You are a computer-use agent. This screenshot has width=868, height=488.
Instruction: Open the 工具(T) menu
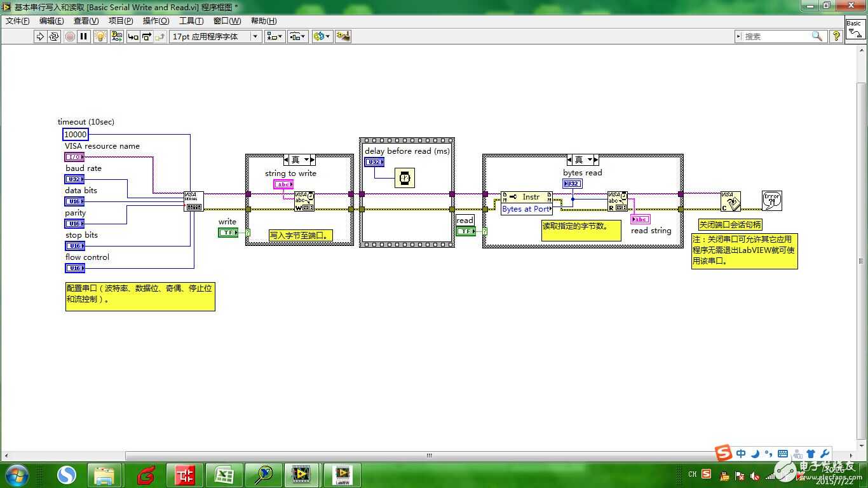tap(191, 20)
